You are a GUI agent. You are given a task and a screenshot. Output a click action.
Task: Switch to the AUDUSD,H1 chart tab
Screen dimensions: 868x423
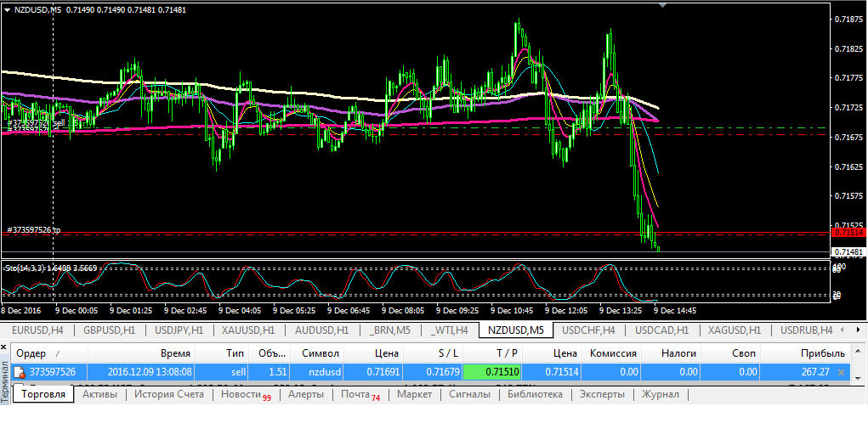click(322, 330)
